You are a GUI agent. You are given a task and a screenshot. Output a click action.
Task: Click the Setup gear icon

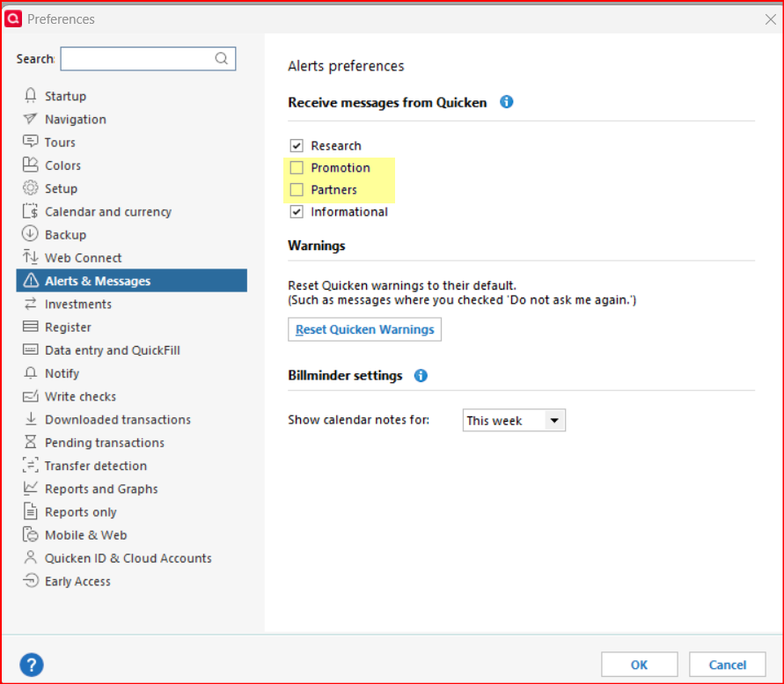tap(31, 188)
